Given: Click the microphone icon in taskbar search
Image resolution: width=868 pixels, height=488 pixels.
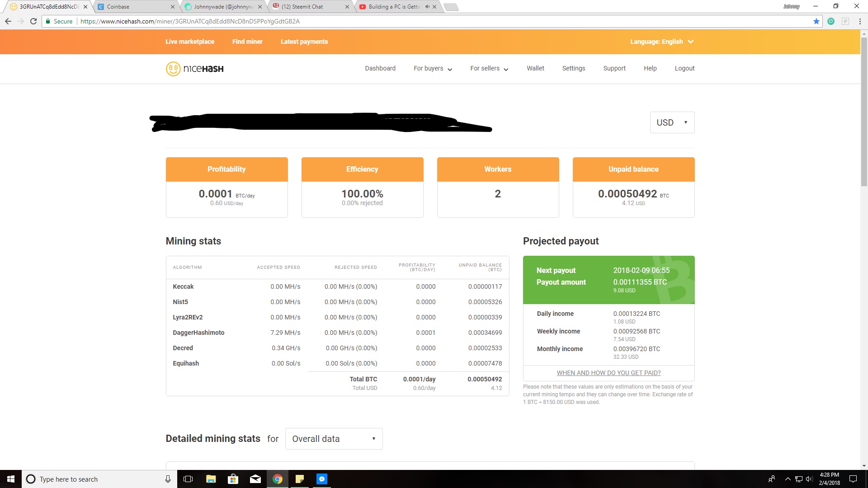Looking at the screenshot, I should pos(168,479).
